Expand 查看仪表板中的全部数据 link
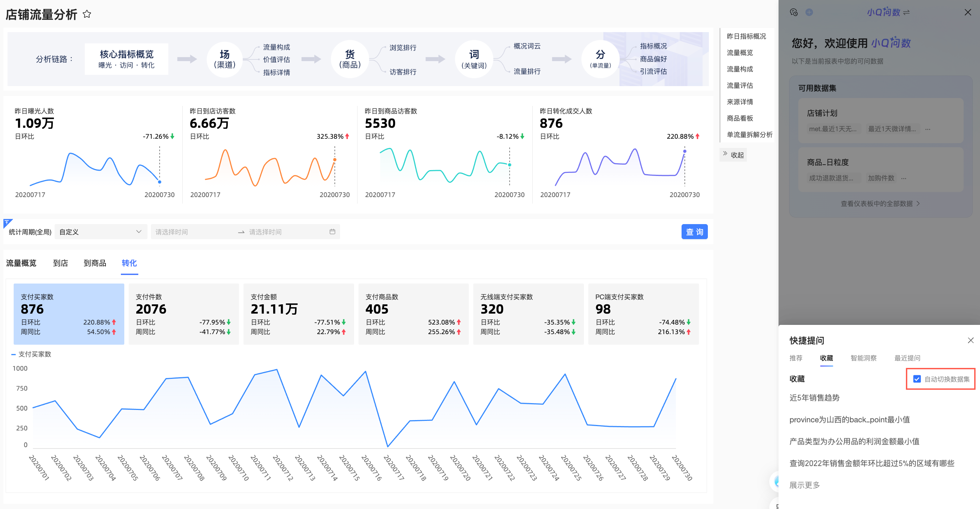 tap(880, 203)
